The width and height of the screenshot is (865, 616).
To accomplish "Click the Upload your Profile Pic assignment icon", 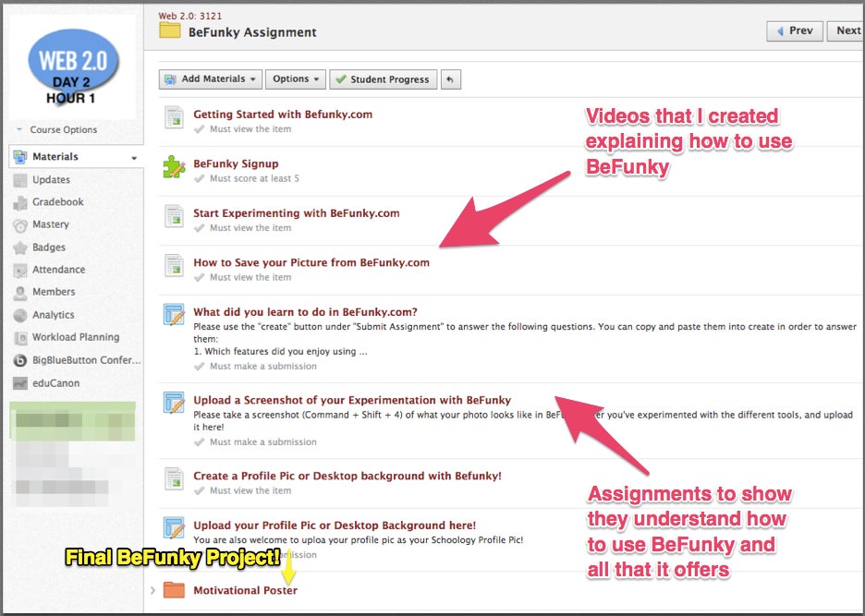I will click(x=175, y=527).
